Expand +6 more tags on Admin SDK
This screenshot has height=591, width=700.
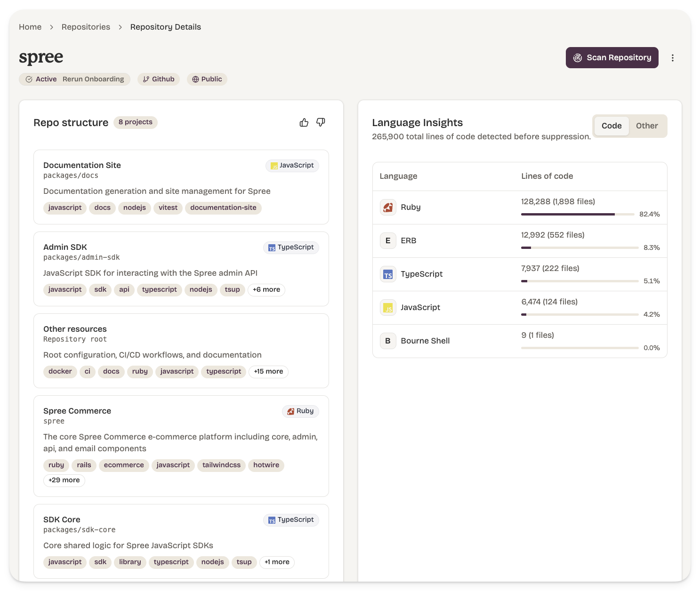[x=266, y=290]
